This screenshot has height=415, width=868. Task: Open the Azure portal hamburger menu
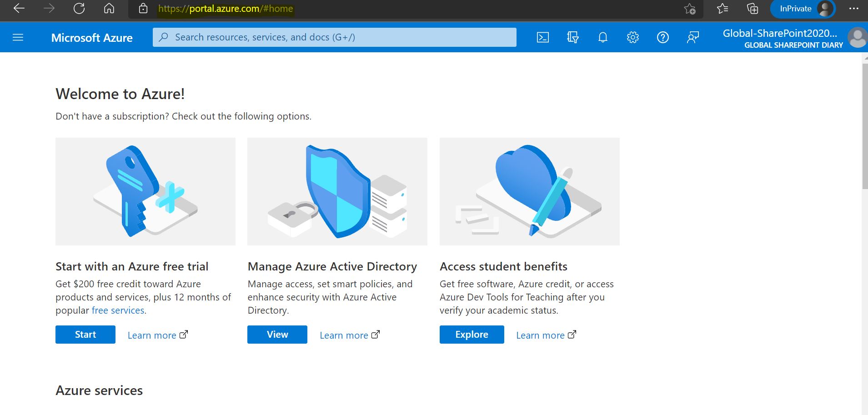[x=18, y=37]
